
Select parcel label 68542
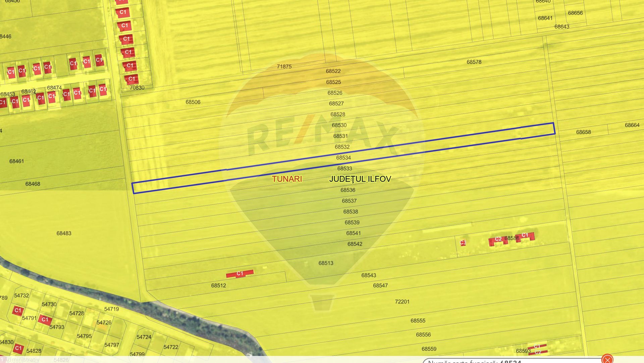click(x=355, y=244)
